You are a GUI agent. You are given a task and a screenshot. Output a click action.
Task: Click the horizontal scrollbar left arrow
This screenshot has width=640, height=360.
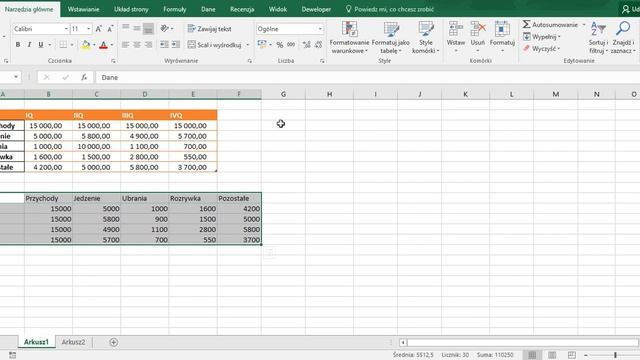point(403,342)
